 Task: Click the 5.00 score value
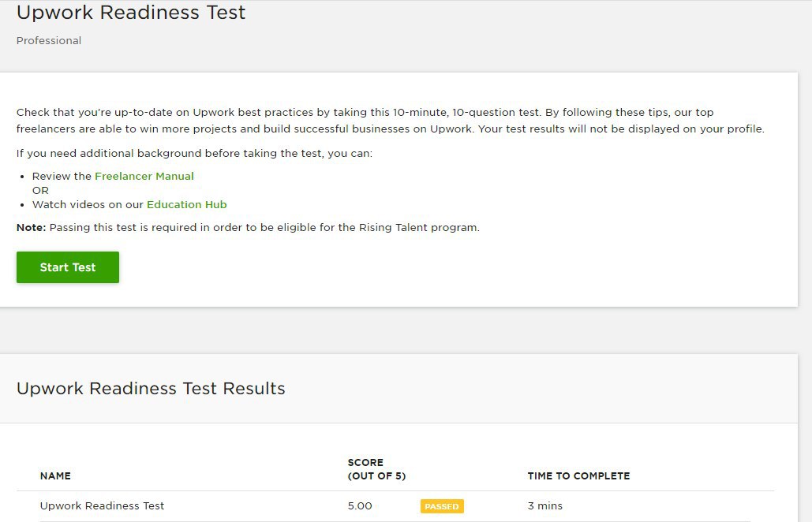360,505
